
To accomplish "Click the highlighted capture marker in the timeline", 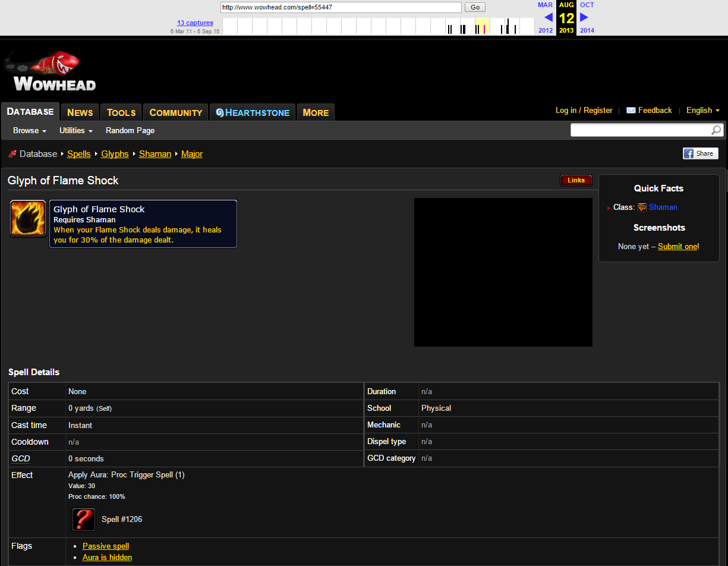I will [484, 29].
